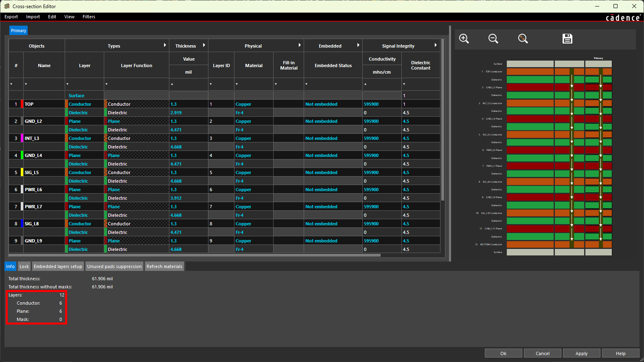Expand the Physical column group arrow
This screenshot has height=362, width=644.
click(x=300, y=45)
